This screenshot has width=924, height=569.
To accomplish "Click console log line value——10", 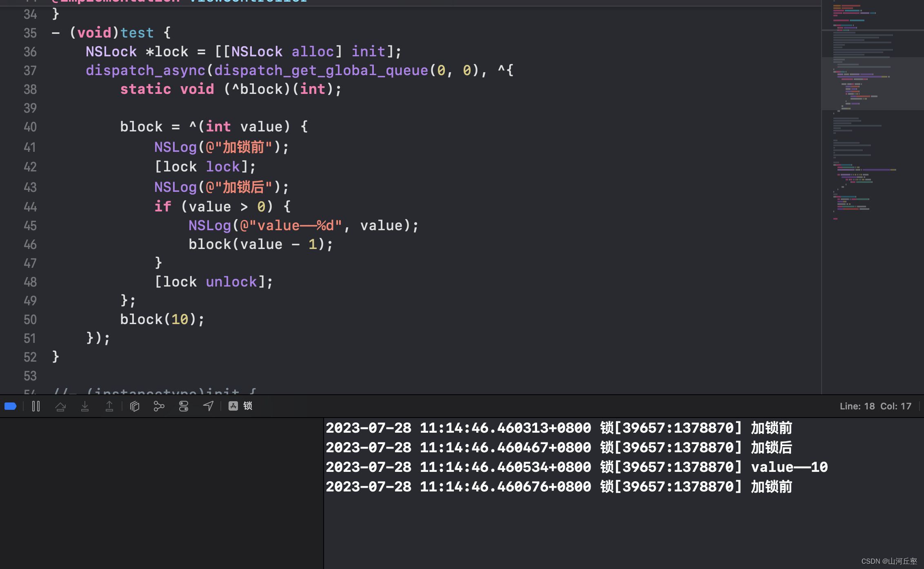I will 577,467.
